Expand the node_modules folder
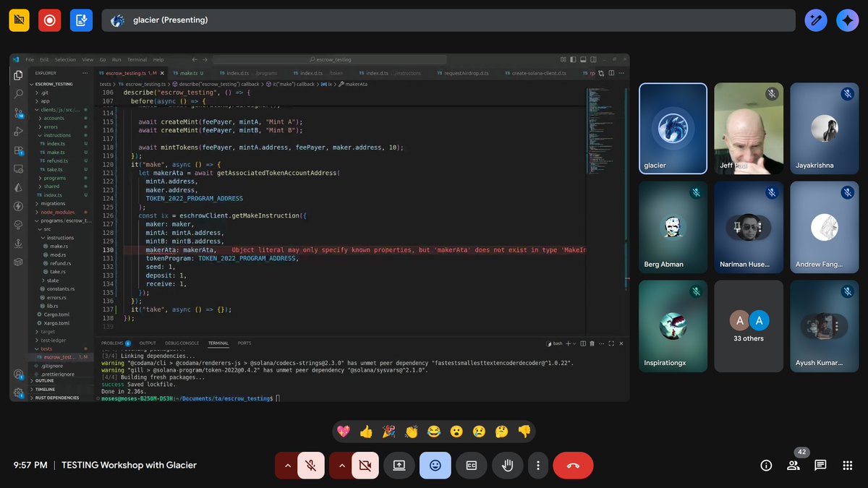 click(56, 212)
